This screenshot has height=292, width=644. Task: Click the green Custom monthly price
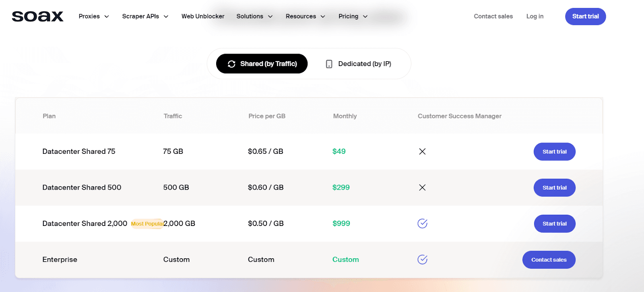pos(346,259)
